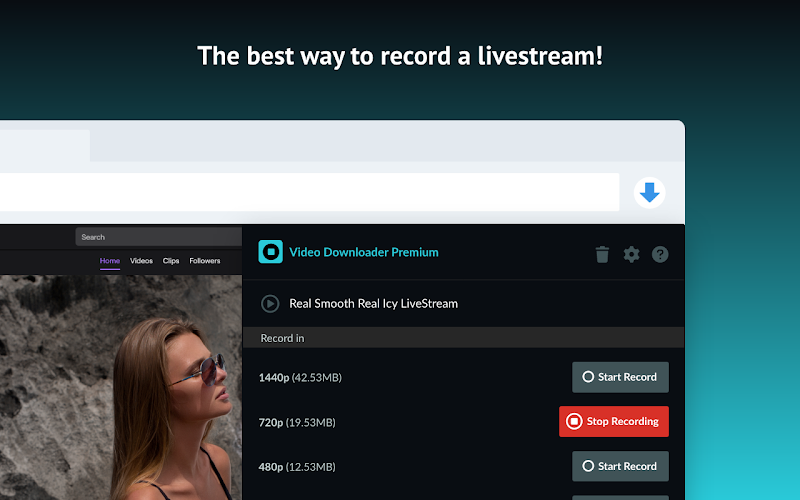800x500 pixels.
Task: Start Record for 1440p quality
Action: [x=620, y=377]
